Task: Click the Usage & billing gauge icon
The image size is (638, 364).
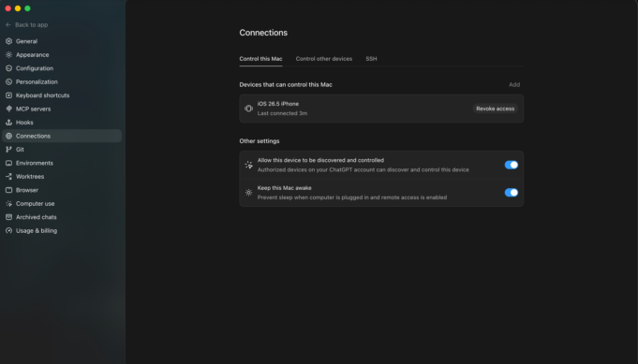Action: [x=9, y=230]
